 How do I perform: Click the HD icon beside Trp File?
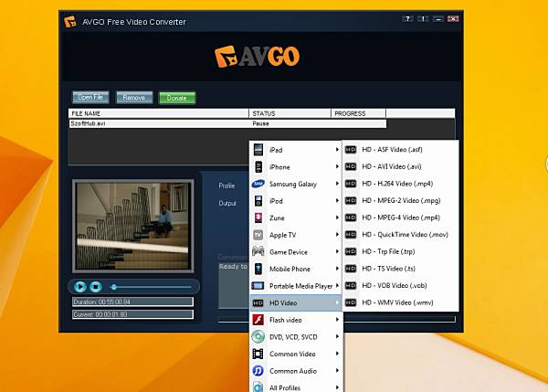pyautogui.click(x=351, y=251)
